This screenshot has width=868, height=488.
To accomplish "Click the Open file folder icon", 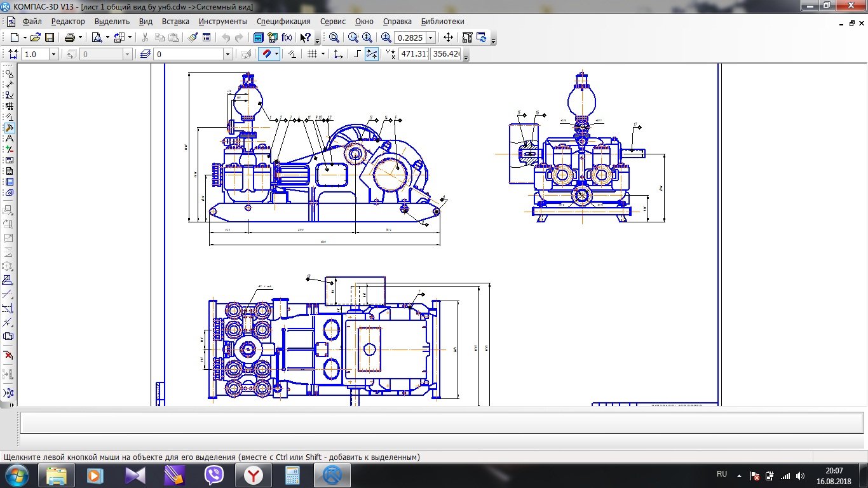I will coord(36,37).
